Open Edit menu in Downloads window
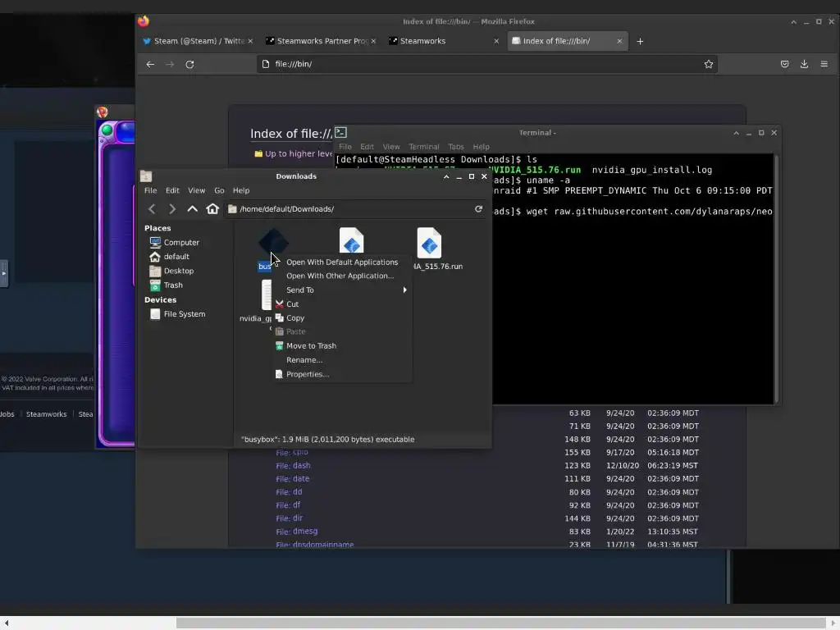840x630 pixels. pyautogui.click(x=172, y=190)
